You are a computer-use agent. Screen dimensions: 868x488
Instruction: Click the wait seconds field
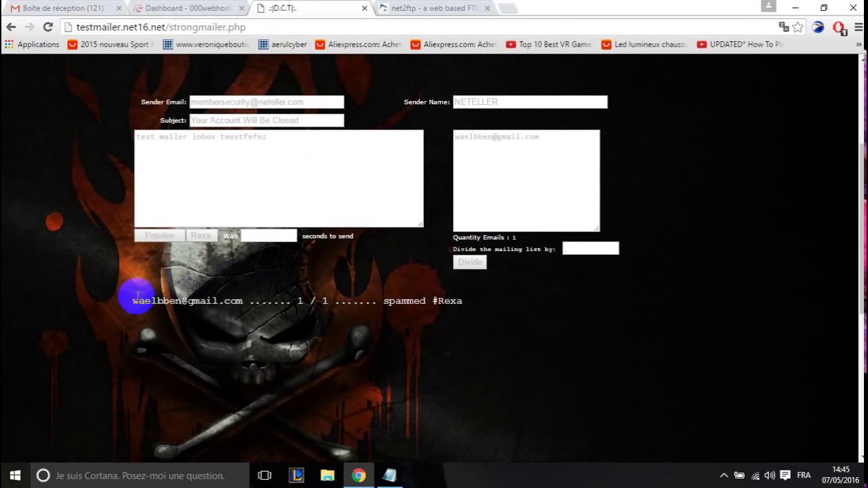(x=269, y=235)
